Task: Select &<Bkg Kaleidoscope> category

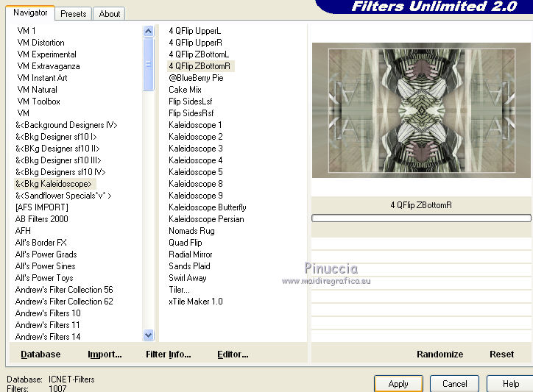Action: point(54,184)
